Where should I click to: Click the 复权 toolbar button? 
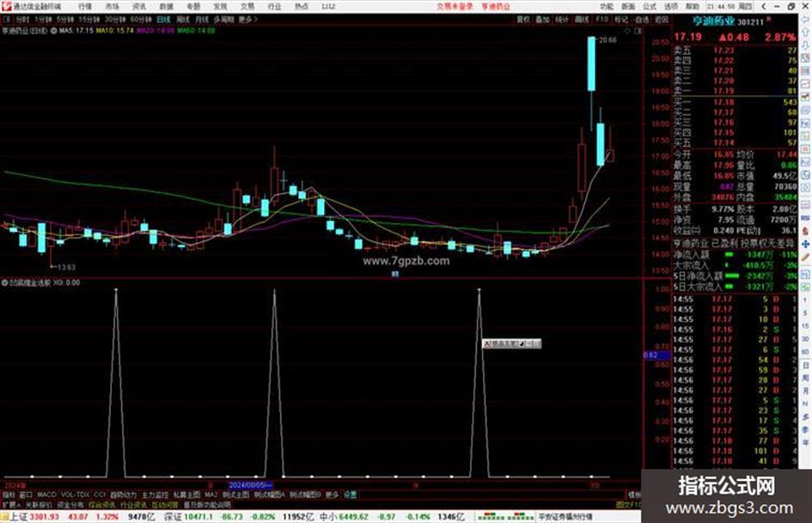(x=523, y=19)
